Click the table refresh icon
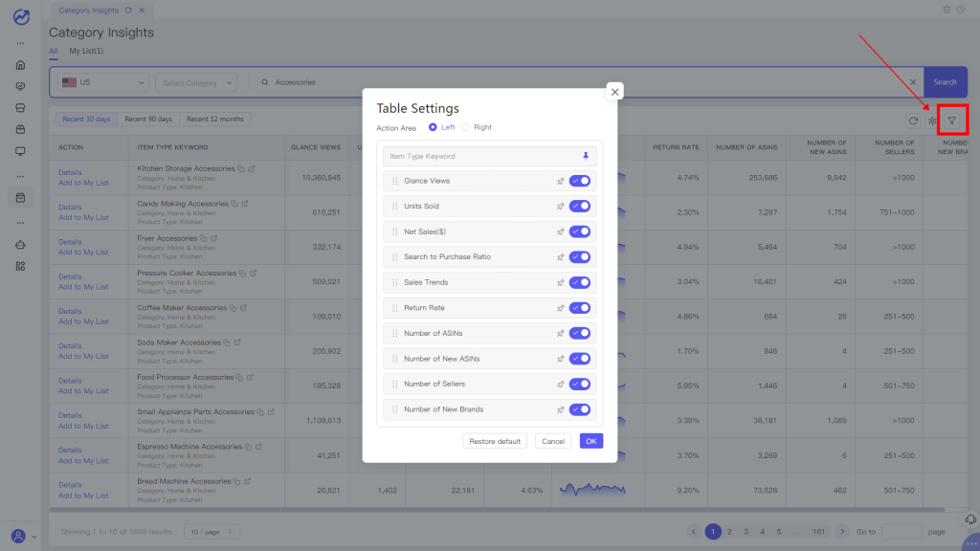Image resolution: width=980 pixels, height=551 pixels. [913, 121]
